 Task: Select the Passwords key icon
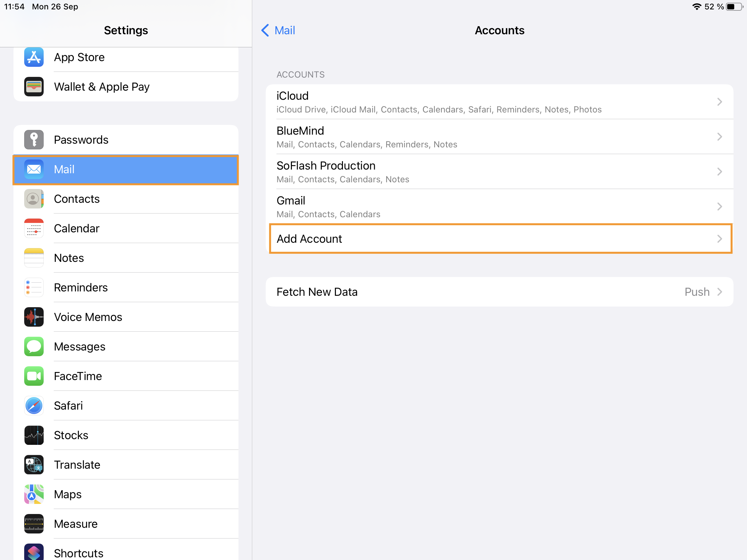(x=34, y=139)
